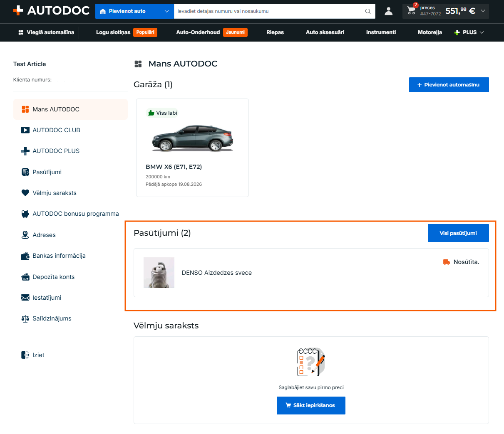Open the Logu slotiņas menu item
504x434 pixels.
coord(113,32)
